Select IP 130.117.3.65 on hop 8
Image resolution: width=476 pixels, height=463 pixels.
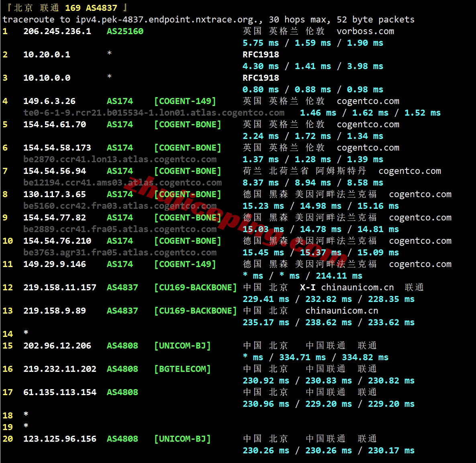[55, 194]
